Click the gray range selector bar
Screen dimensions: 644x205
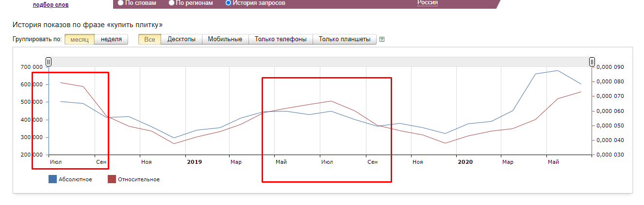tap(320, 62)
